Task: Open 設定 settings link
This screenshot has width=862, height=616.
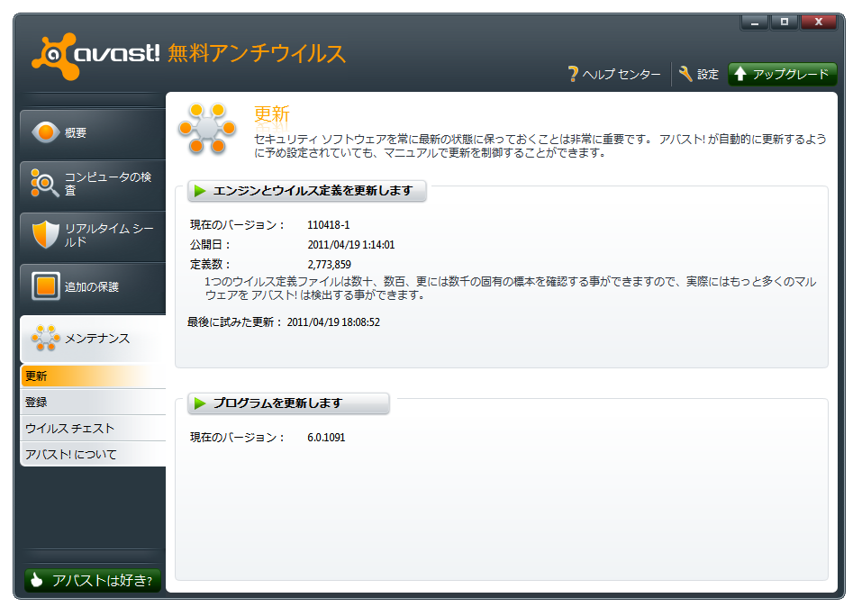Action: click(699, 74)
